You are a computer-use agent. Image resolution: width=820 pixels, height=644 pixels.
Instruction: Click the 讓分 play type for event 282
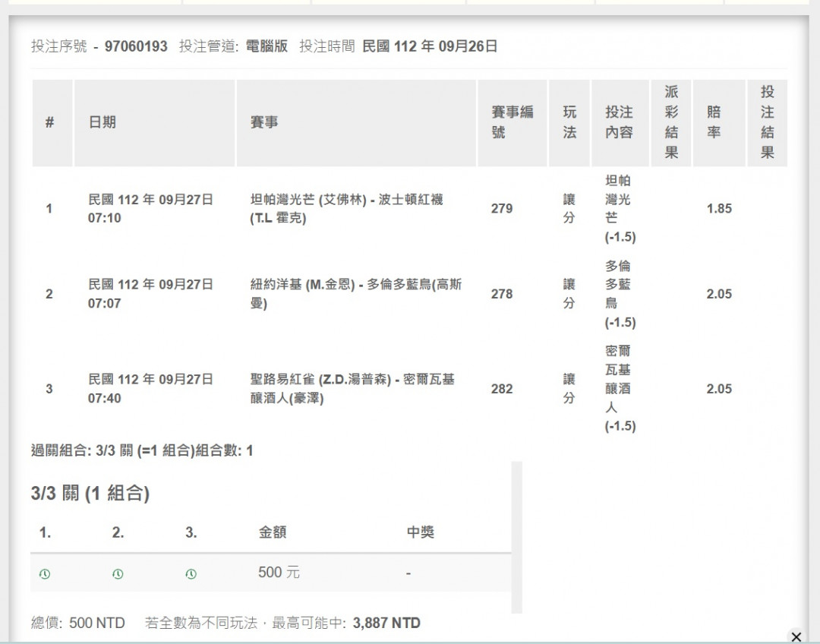[569, 388]
